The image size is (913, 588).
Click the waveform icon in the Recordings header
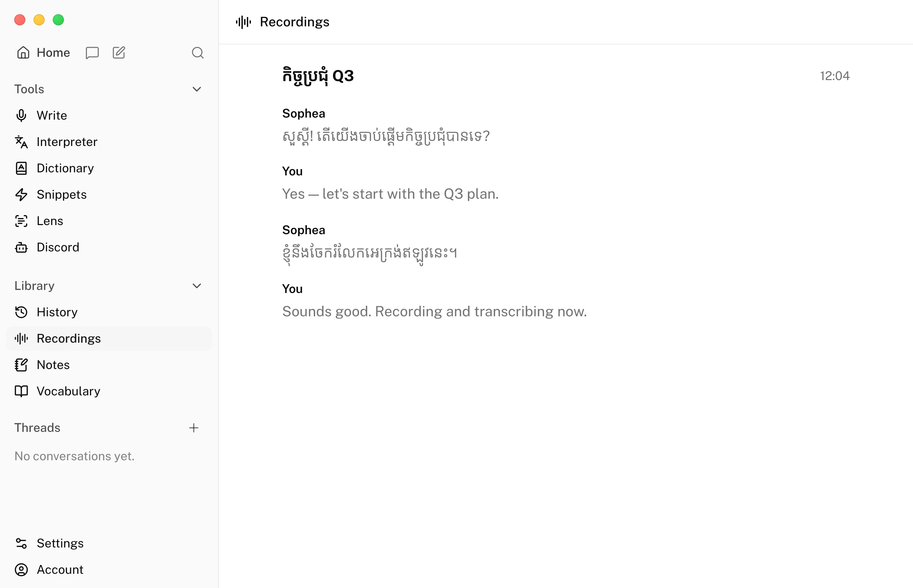point(243,22)
